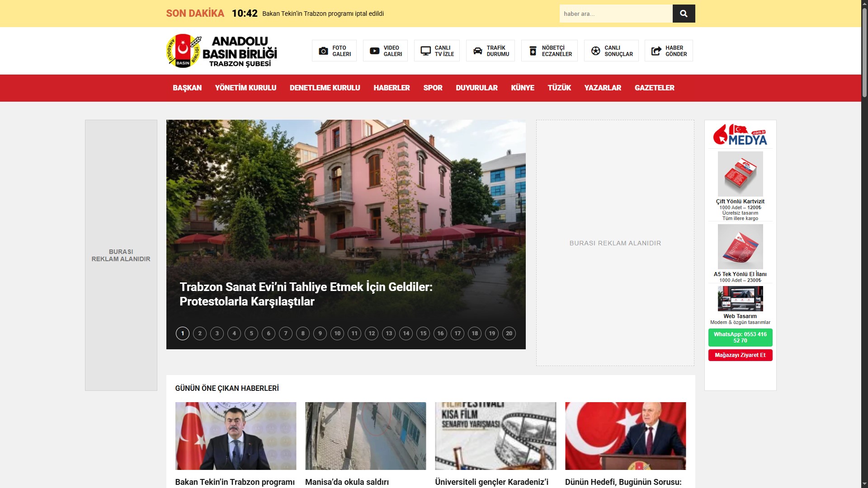
Task: Open the Başkan menu item
Action: coord(187,88)
